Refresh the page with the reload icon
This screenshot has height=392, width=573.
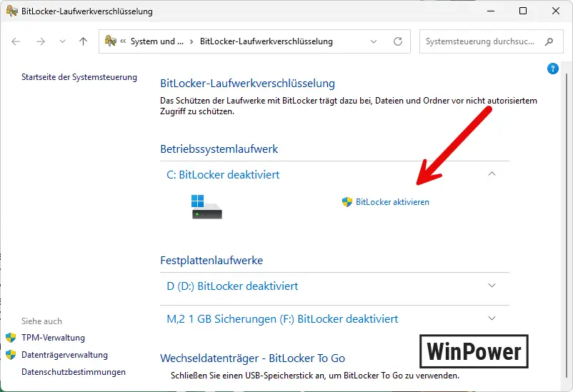tap(398, 41)
